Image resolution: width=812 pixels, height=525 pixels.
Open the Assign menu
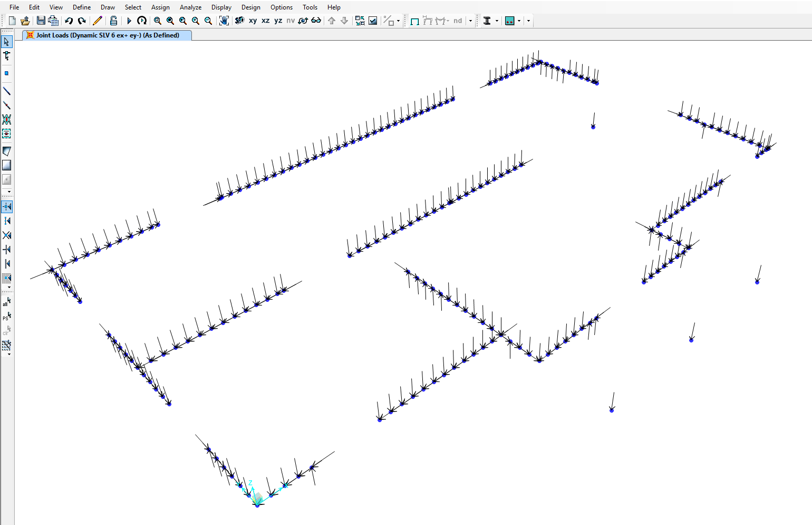point(160,7)
